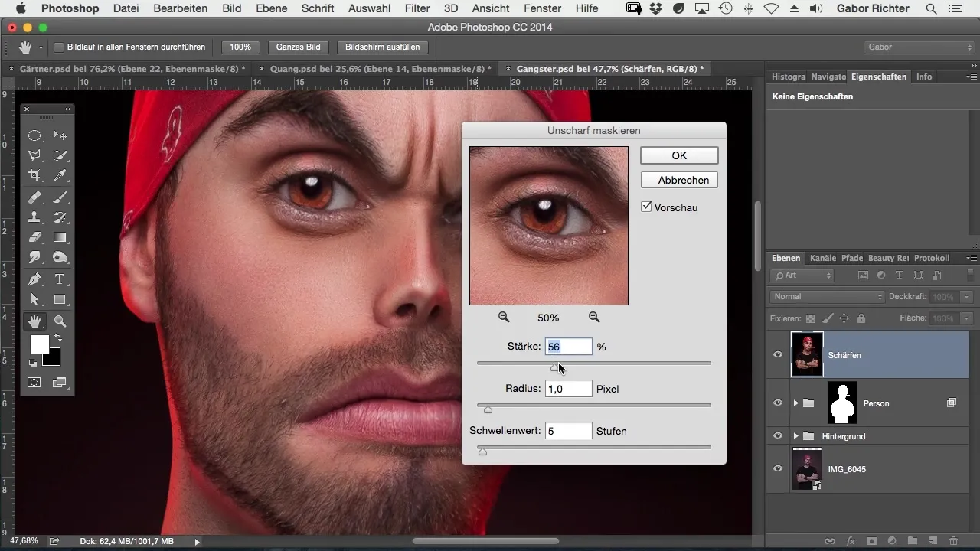The image size is (980, 551).
Task: Select the Pen tool
Action: pyautogui.click(x=34, y=279)
